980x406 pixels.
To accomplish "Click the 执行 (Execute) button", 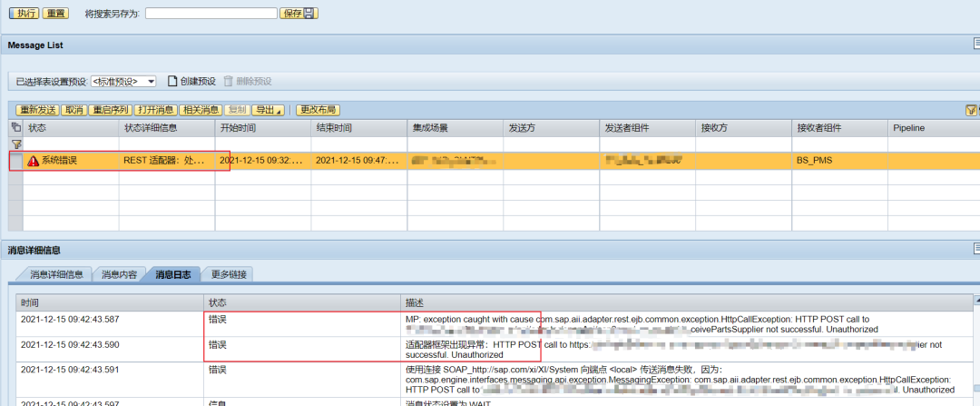I will pyautogui.click(x=24, y=13).
